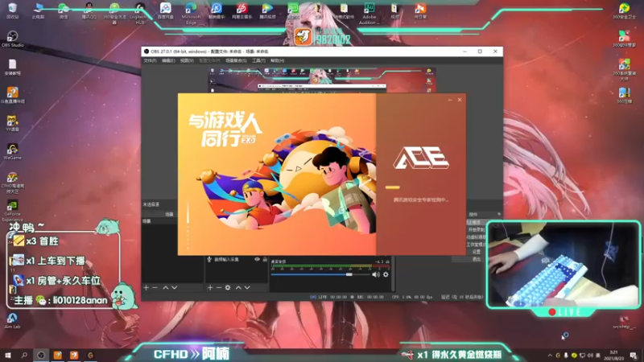Screen dimensions: 644x362
Task: Open the 编辑(E) menu in OBS
Action: click(x=168, y=61)
